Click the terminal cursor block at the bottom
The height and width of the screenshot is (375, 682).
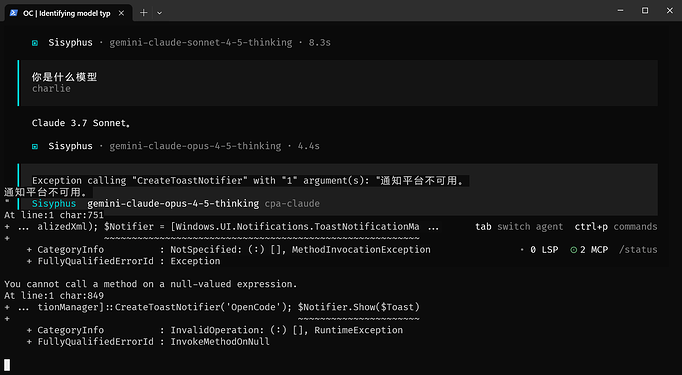pyautogui.click(x=7, y=365)
